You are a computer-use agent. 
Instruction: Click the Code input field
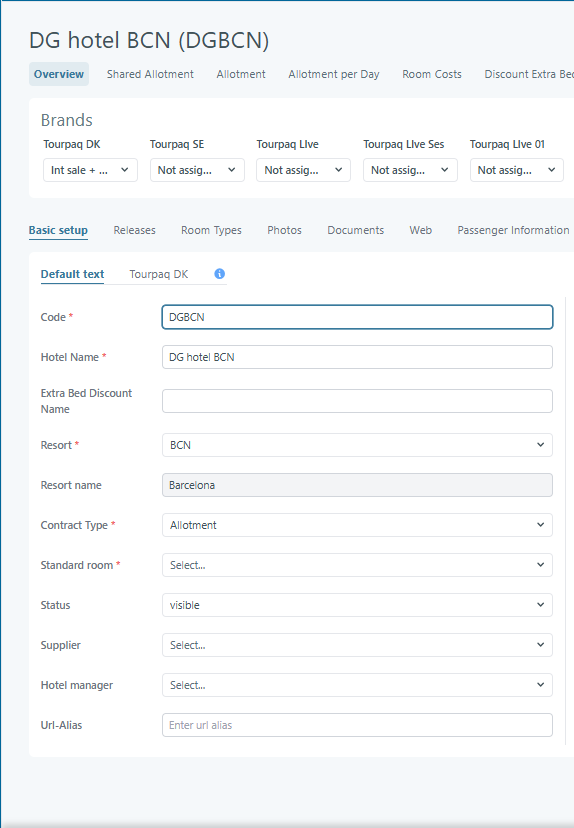click(357, 317)
